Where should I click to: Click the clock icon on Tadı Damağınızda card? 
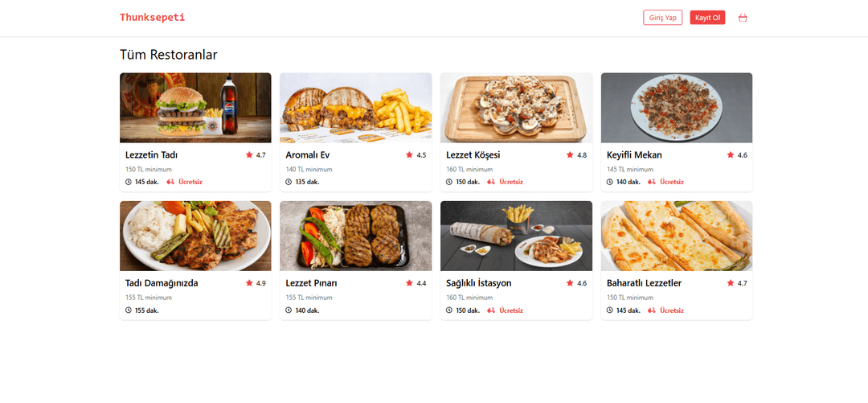click(129, 310)
